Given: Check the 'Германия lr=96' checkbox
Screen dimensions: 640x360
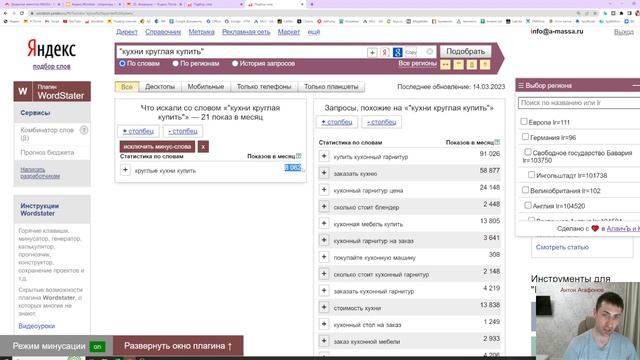Looking at the screenshot, I should pos(526,137).
